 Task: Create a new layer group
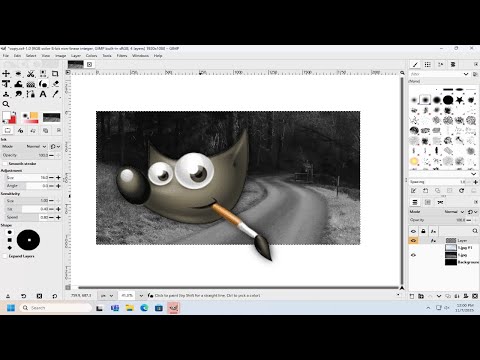click(421, 296)
